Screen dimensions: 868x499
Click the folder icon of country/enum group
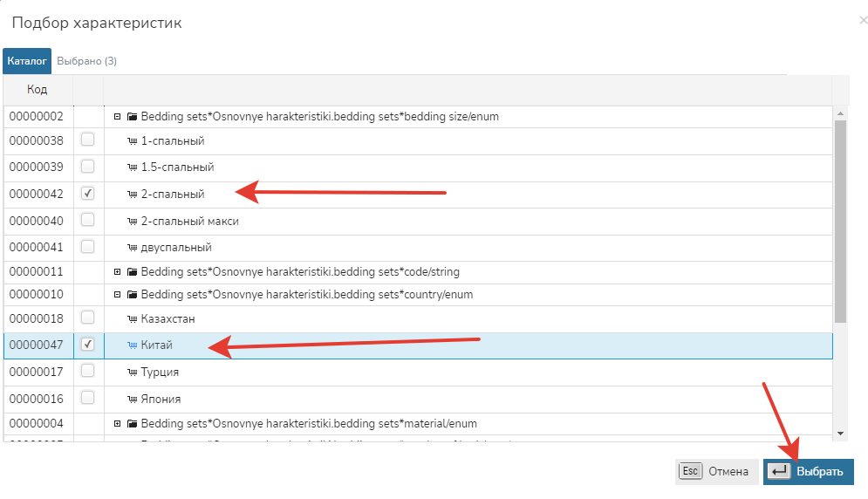[133, 295]
